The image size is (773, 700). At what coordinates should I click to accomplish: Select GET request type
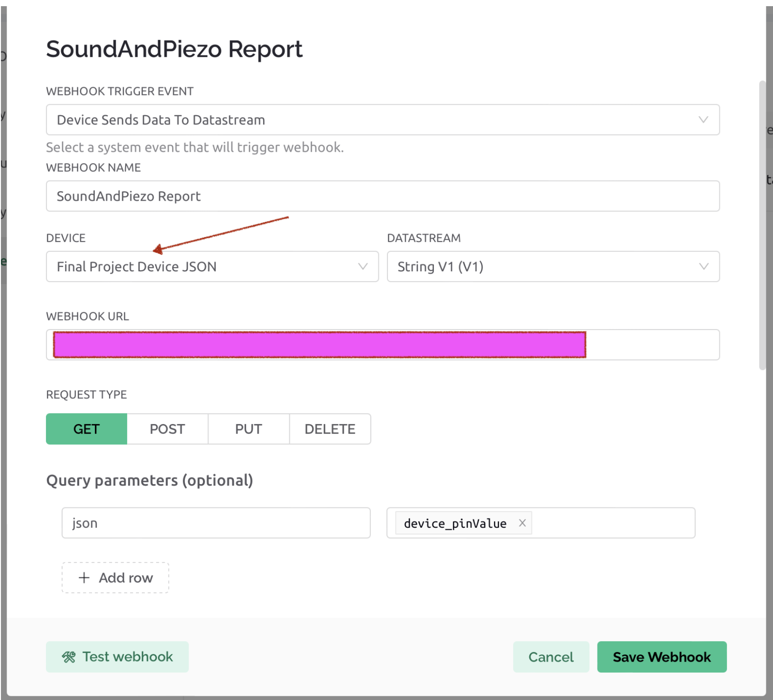click(x=86, y=429)
